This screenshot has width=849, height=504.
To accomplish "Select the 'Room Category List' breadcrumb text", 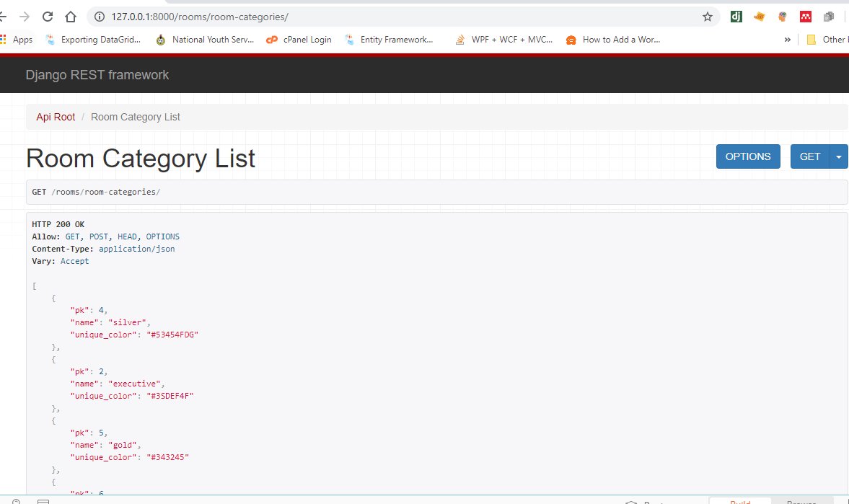I will (x=136, y=117).
